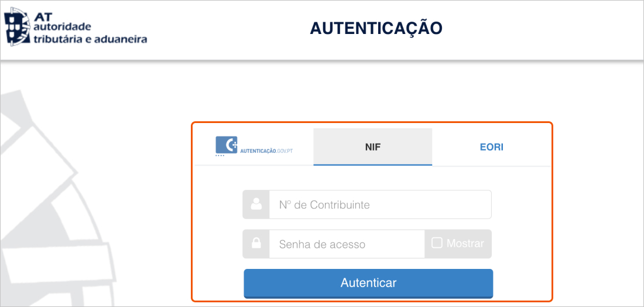Click into the Senha de acesso field

[x=346, y=244]
